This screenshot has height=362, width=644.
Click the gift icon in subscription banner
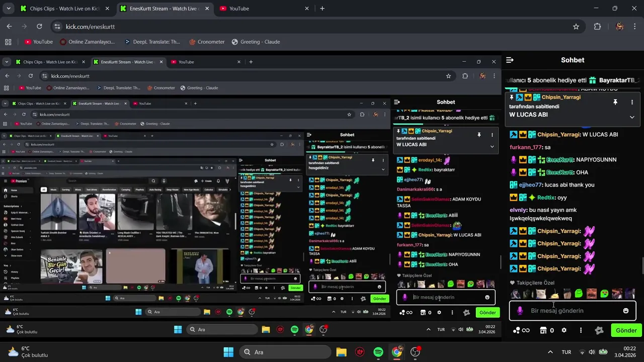click(x=592, y=80)
